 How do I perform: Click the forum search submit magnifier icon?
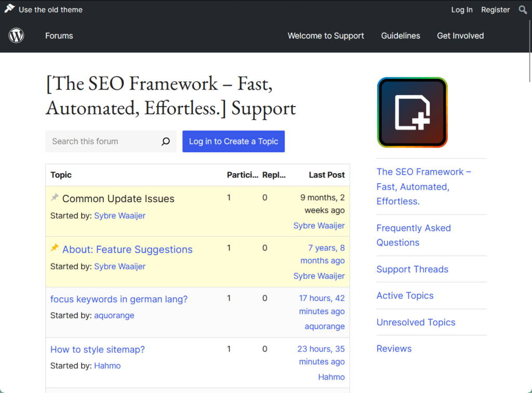[x=166, y=141]
